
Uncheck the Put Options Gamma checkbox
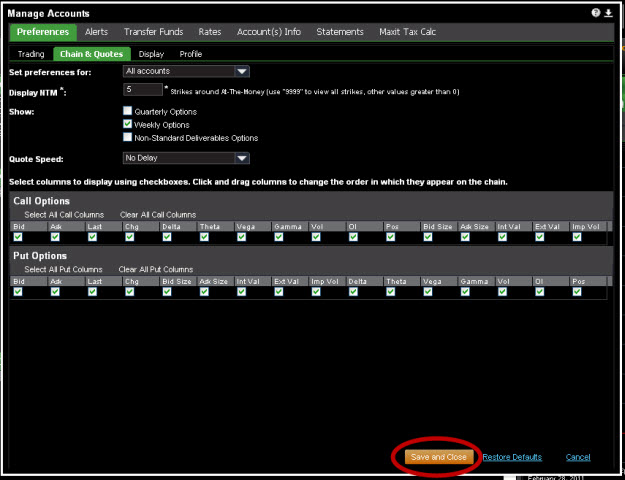tap(465, 292)
